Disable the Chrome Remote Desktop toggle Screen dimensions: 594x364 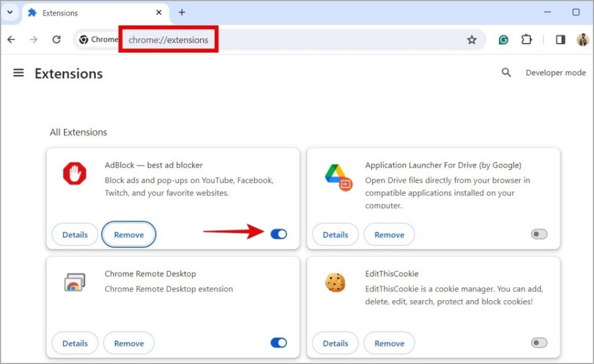(x=279, y=343)
